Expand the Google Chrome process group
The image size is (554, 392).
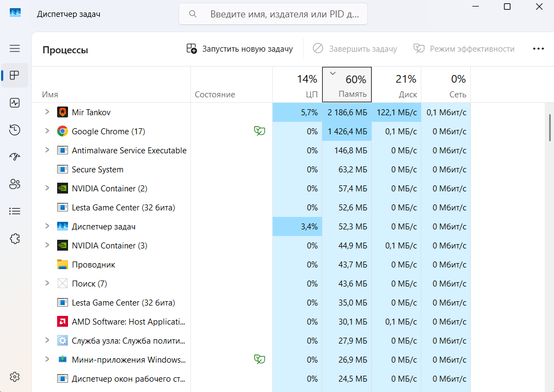[47, 131]
